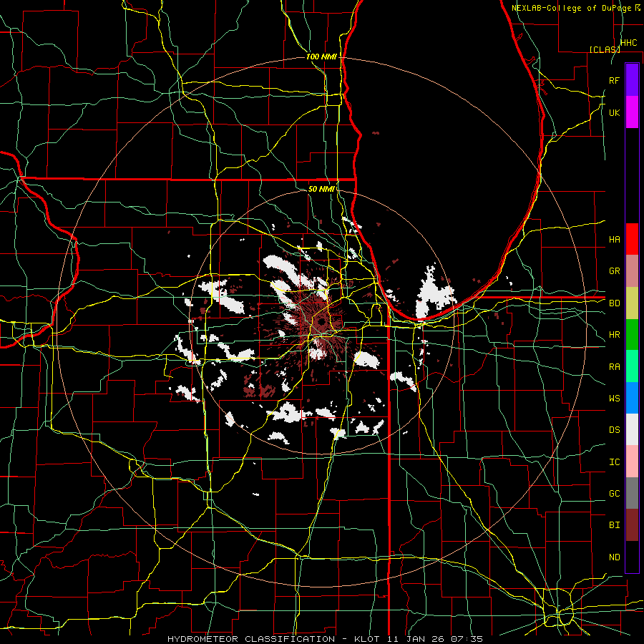Click the GC gray legend swatch

[x=632, y=493]
